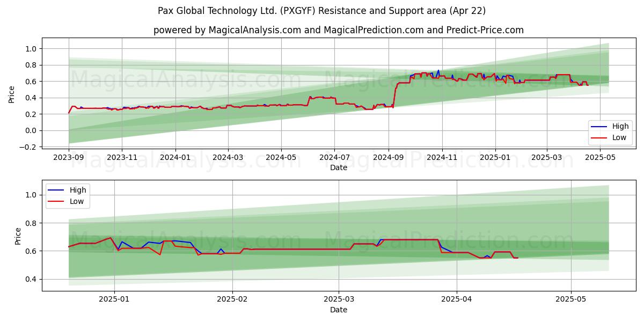Click the '0.6' price tick in lower chart
Screen dimensions: 644x322
coord(32,251)
